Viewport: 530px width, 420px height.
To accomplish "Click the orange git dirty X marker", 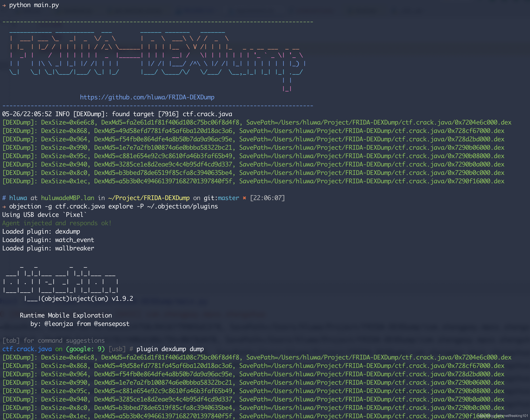I will point(244,198).
